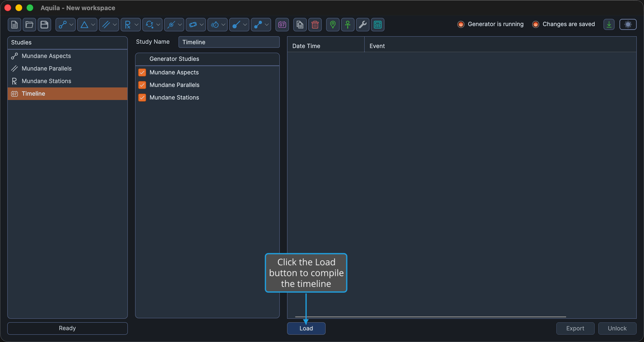Click the aspects study toolbar icon

coord(62,25)
